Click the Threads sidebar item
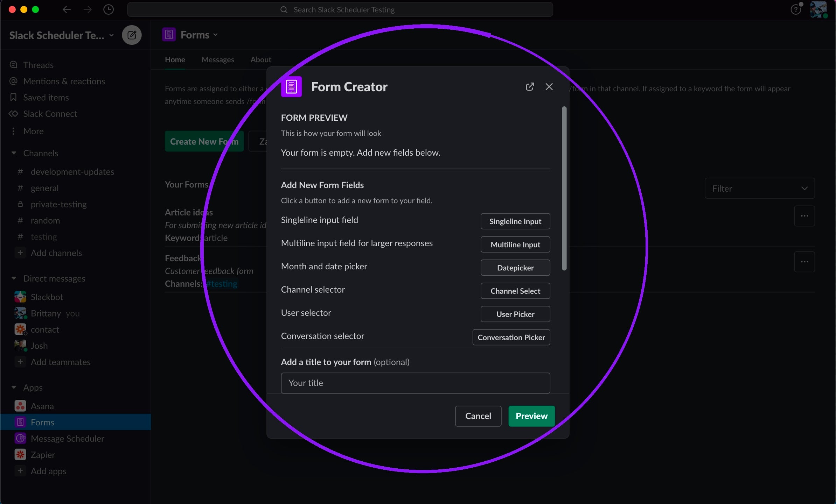 point(38,65)
